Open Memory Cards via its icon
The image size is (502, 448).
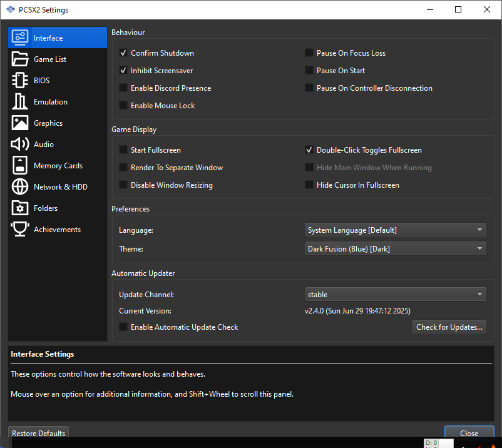pos(20,166)
